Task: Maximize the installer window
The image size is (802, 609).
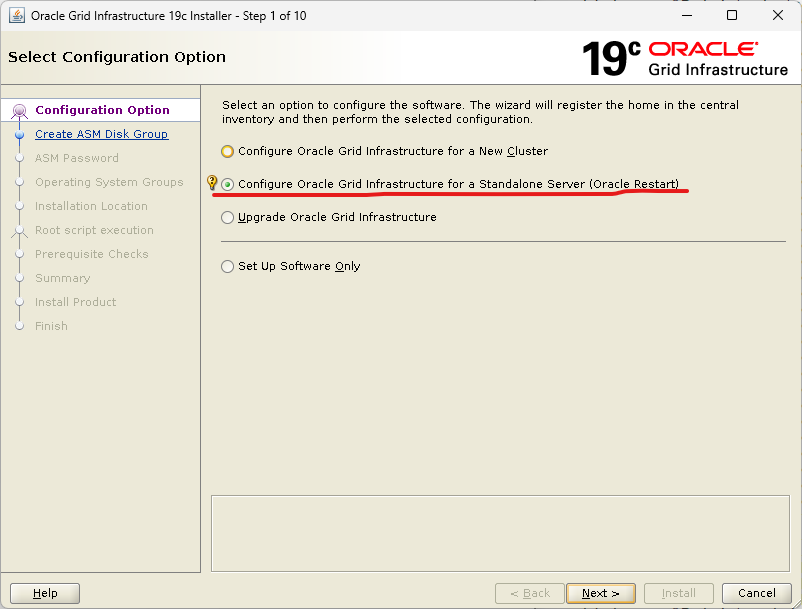Action: [x=732, y=16]
